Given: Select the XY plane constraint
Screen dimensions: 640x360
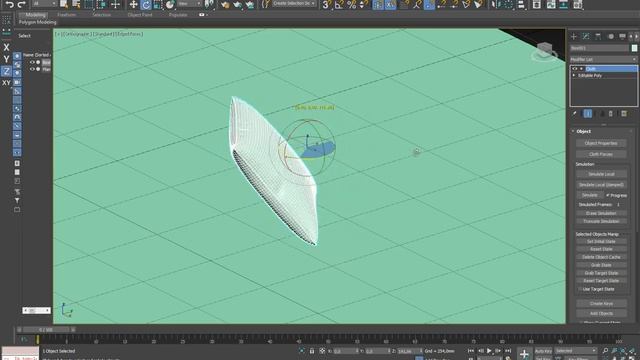Looking at the screenshot, I should (x=6, y=83).
